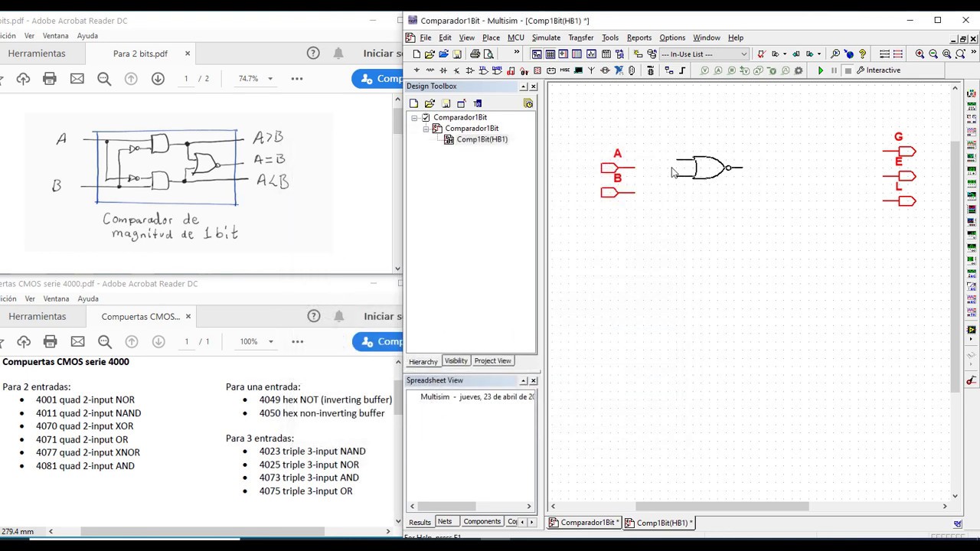Collapse the nested Comparador1Bit design node

pyautogui.click(x=426, y=129)
